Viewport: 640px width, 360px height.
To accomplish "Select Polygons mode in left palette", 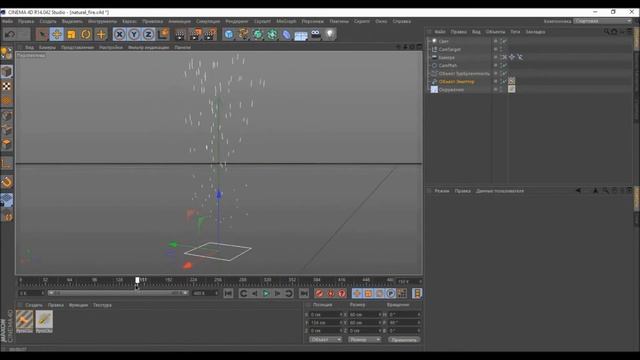I will point(7,144).
